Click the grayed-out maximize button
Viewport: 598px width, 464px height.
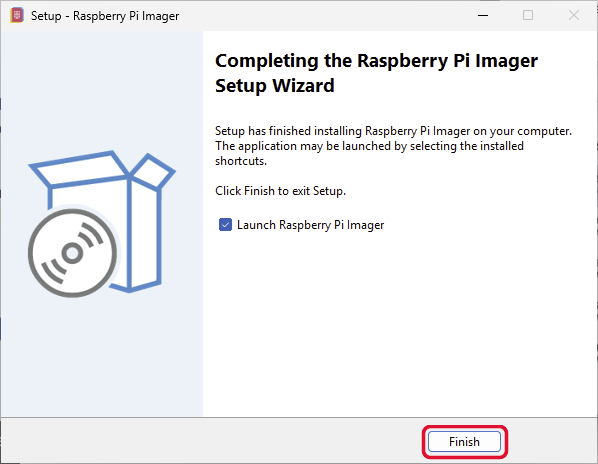pyautogui.click(x=528, y=16)
